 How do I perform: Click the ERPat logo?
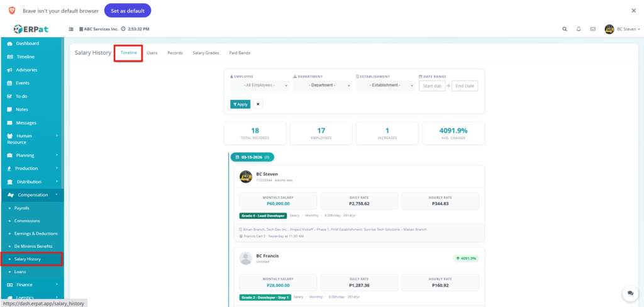tap(30, 29)
